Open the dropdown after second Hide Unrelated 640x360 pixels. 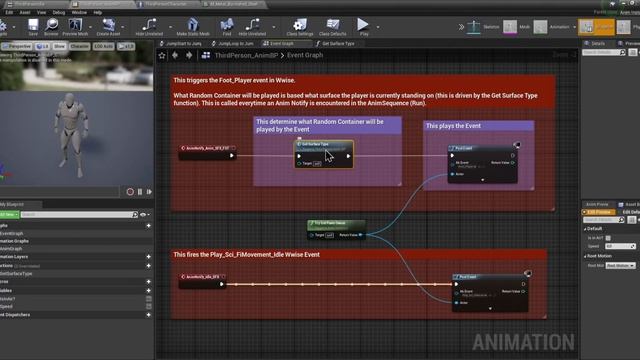273,27
